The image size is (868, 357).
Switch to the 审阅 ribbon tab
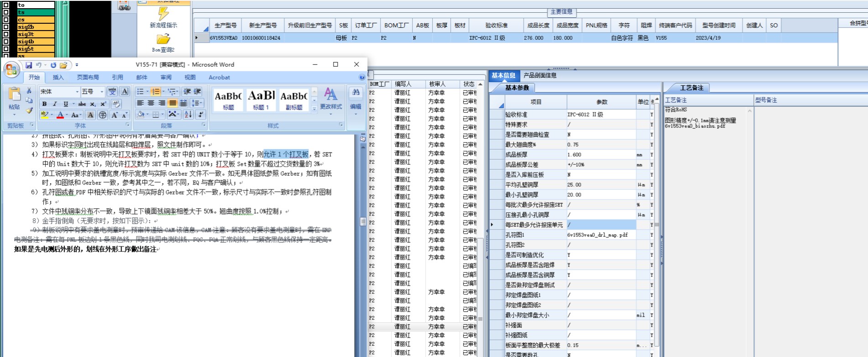tap(166, 78)
